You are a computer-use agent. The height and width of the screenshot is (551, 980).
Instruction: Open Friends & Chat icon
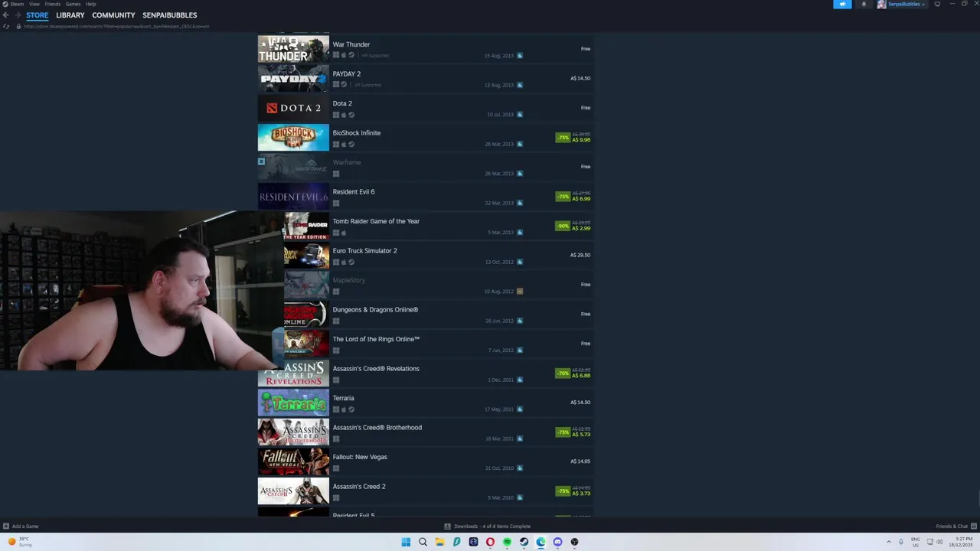click(x=972, y=526)
